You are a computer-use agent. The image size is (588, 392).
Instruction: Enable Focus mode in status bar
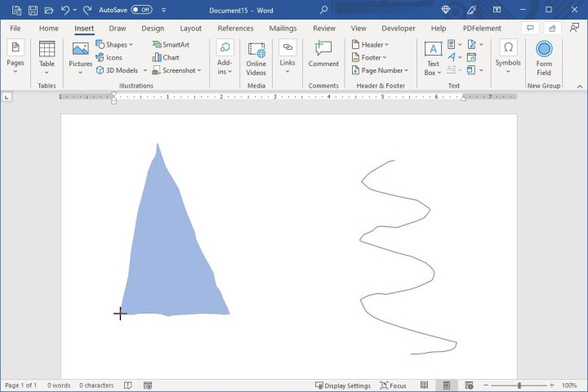pyautogui.click(x=393, y=385)
